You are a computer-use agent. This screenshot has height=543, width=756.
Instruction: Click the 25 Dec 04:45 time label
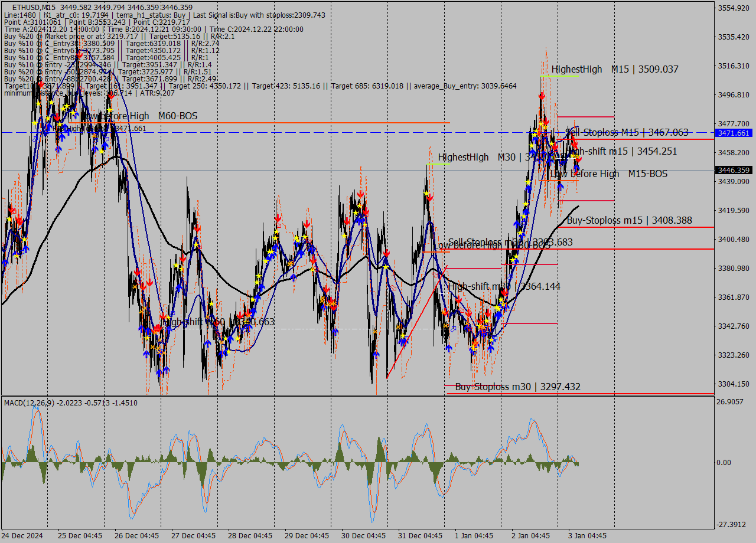coord(80,536)
